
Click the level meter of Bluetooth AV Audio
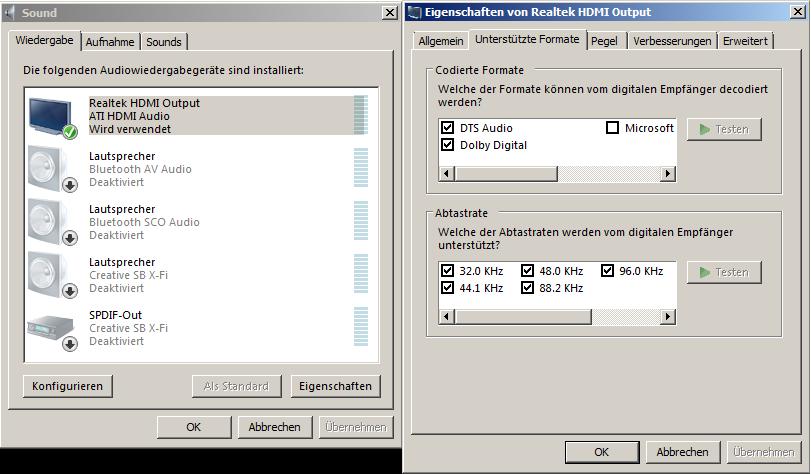361,168
